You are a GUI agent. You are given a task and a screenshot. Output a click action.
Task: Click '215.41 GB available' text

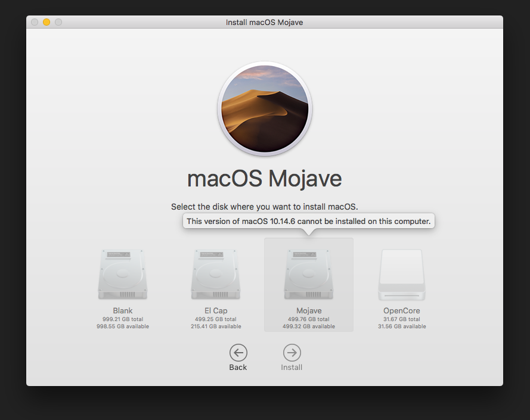click(216, 326)
